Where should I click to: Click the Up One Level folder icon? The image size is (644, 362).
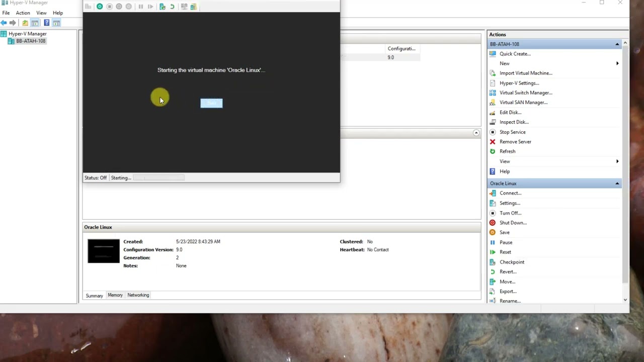click(x=25, y=23)
